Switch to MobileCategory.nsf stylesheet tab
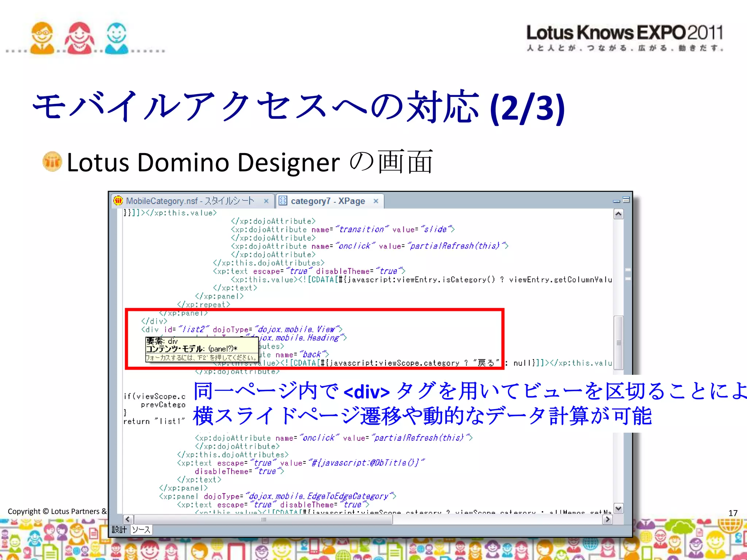 pyautogui.click(x=192, y=201)
